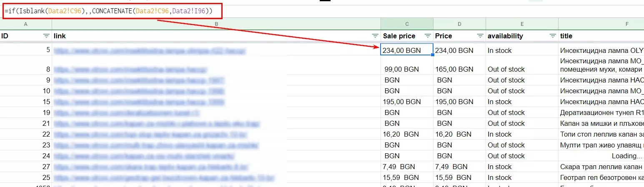Image resolution: width=644 pixels, height=187 pixels.
Task: Select the 'Price' header cell text
Action: 444,36
